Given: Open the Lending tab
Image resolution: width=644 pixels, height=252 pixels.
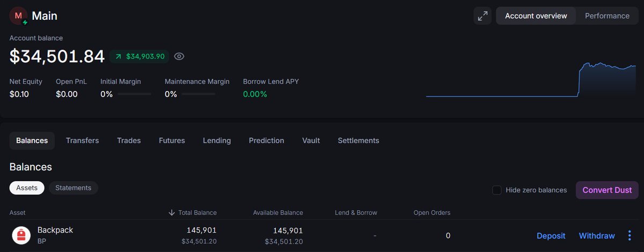Looking at the screenshot, I should click(x=217, y=140).
